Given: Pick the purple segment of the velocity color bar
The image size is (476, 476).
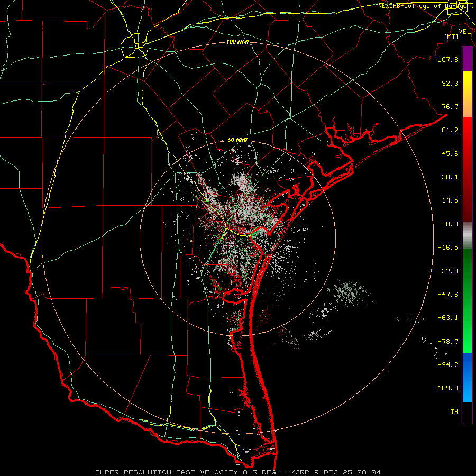Looking at the screenshot, I should [x=467, y=59].
